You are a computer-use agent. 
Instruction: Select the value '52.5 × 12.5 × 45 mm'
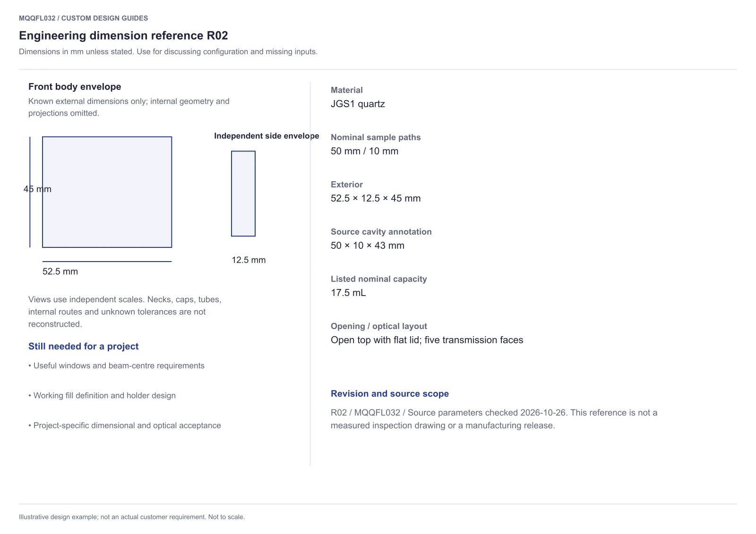click(x=376, y=198)
